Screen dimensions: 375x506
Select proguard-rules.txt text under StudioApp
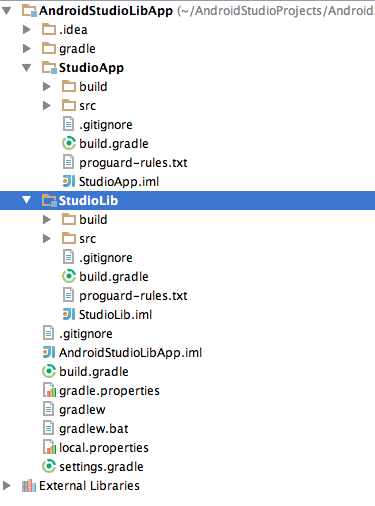[x=133, y=163]
